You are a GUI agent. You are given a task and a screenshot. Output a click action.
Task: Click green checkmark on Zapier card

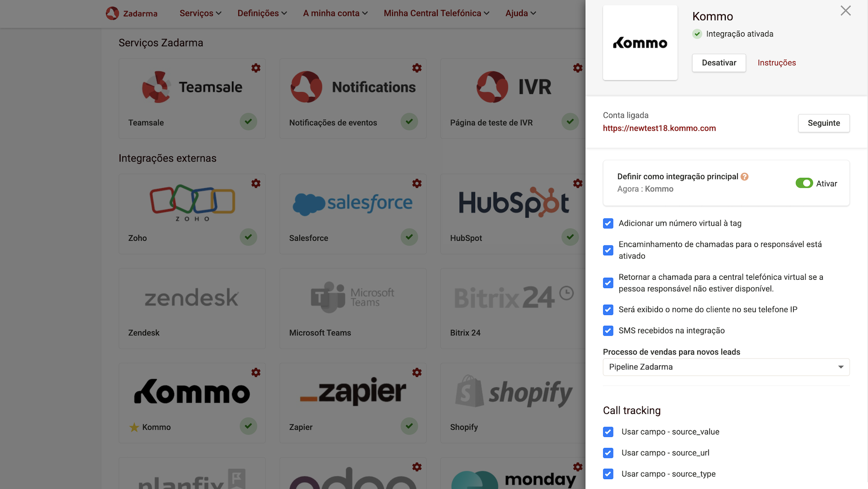409,426
